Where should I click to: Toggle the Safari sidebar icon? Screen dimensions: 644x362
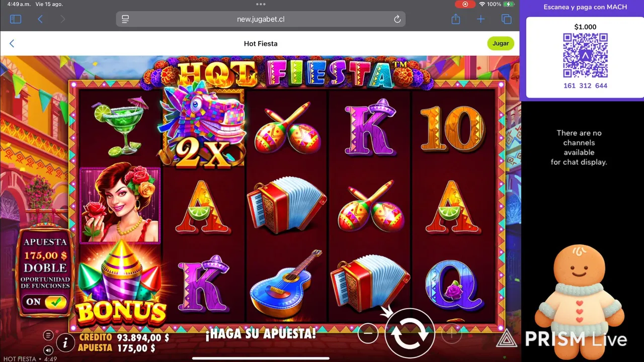[x=16, y=19]
